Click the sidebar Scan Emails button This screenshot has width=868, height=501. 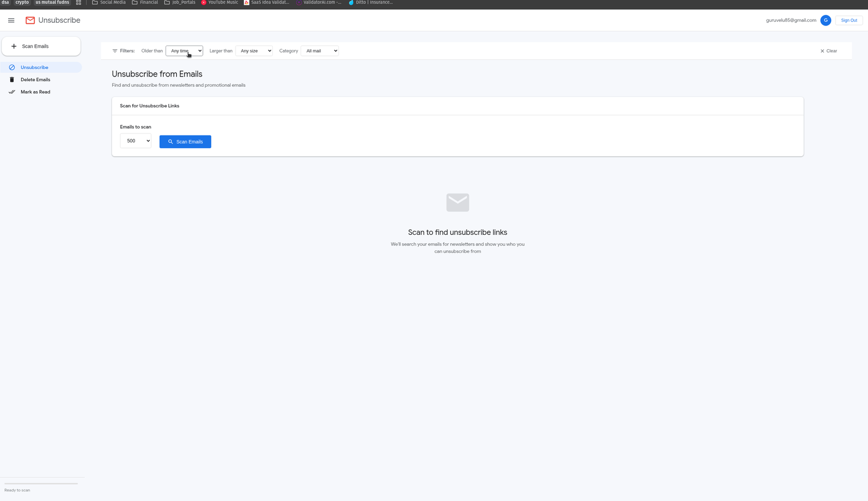[x=41, y=46]
